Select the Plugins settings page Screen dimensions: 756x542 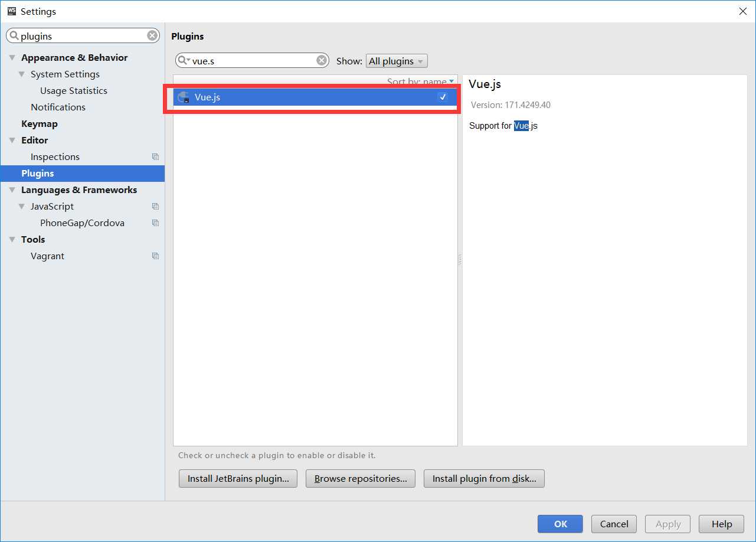(83, 174)
